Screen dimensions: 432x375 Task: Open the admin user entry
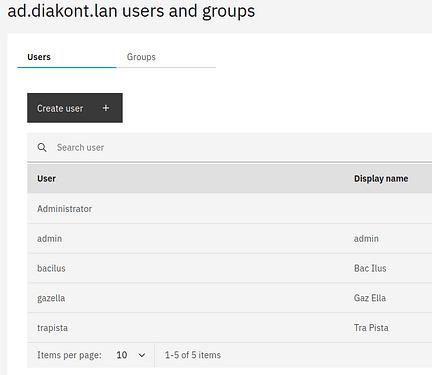(49, 239)
